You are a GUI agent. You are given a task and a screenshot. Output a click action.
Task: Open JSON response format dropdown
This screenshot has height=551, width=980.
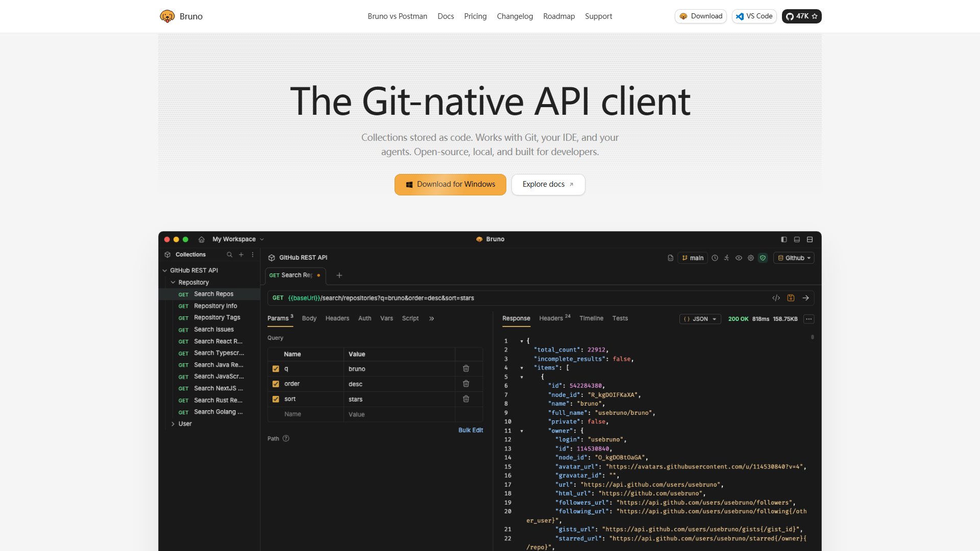pos(700,319)
